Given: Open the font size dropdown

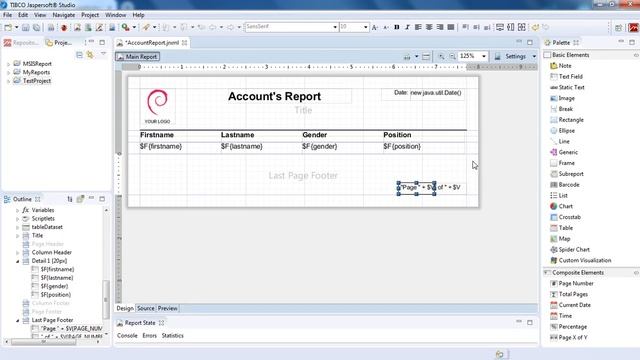Looking at the screenshot, I should pyautogui.click(x=365, y=27).
